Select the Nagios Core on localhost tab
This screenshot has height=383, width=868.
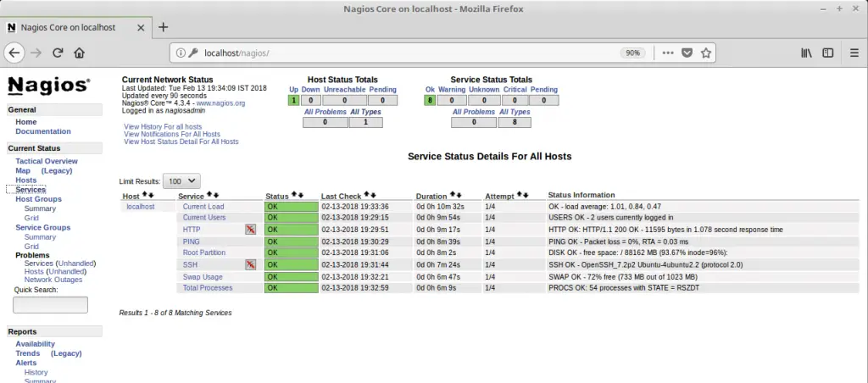[75, 27]
